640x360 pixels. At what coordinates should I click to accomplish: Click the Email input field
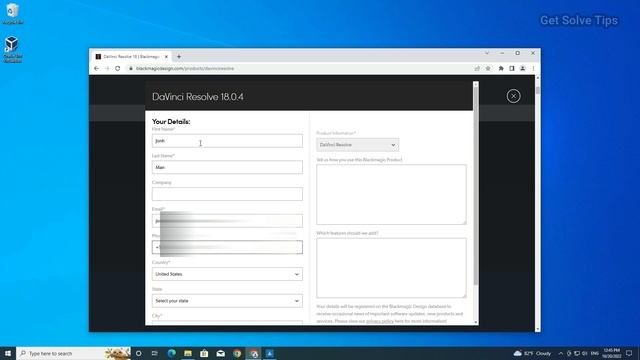(227, 221)
